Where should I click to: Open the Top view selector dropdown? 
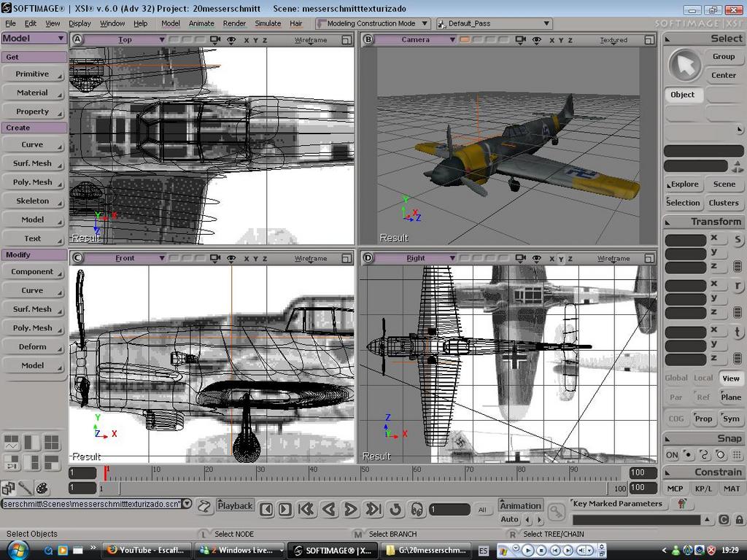[x=125, y=40]
